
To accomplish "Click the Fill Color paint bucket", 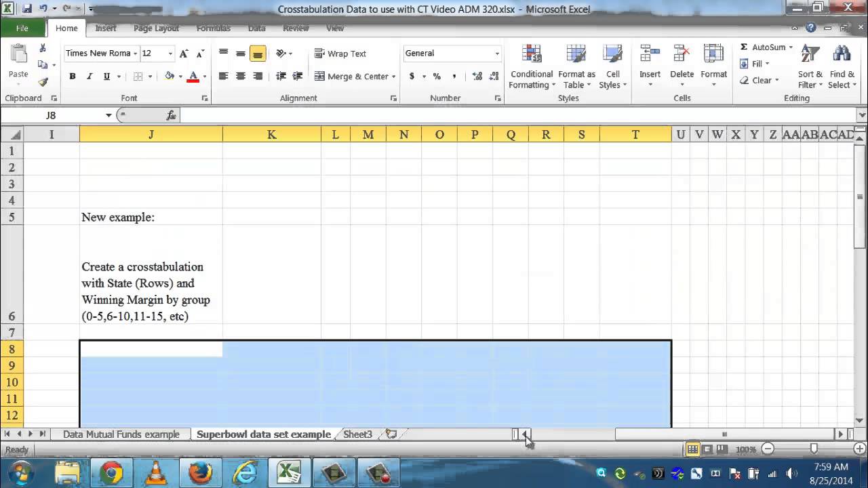I will [170, 77].
